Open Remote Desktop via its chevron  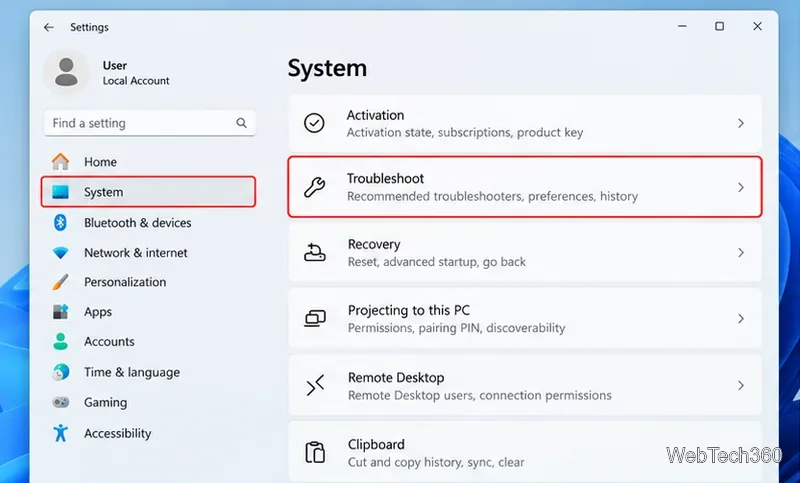click(741, 386)
